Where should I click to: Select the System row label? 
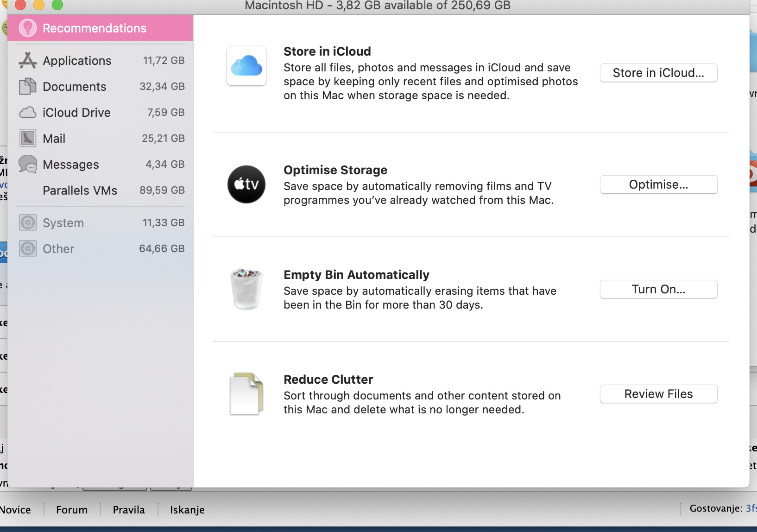click(x=63, y=223)
